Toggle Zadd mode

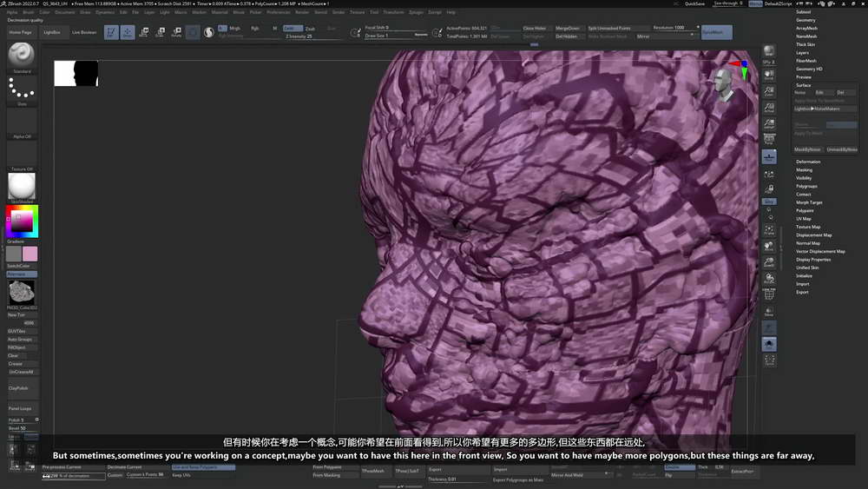coord(293,29)
